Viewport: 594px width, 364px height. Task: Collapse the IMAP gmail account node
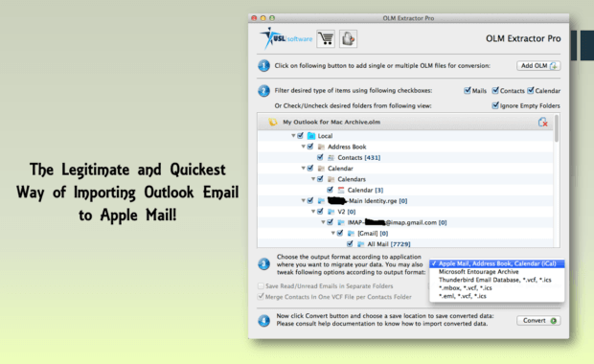323,222
